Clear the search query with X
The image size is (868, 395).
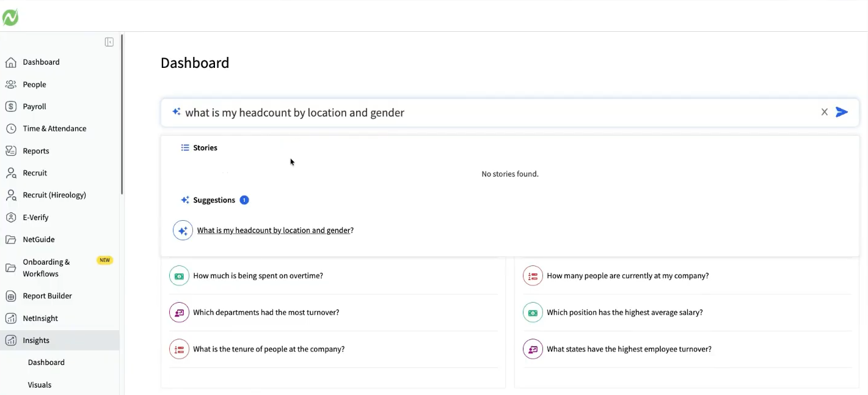825,112
